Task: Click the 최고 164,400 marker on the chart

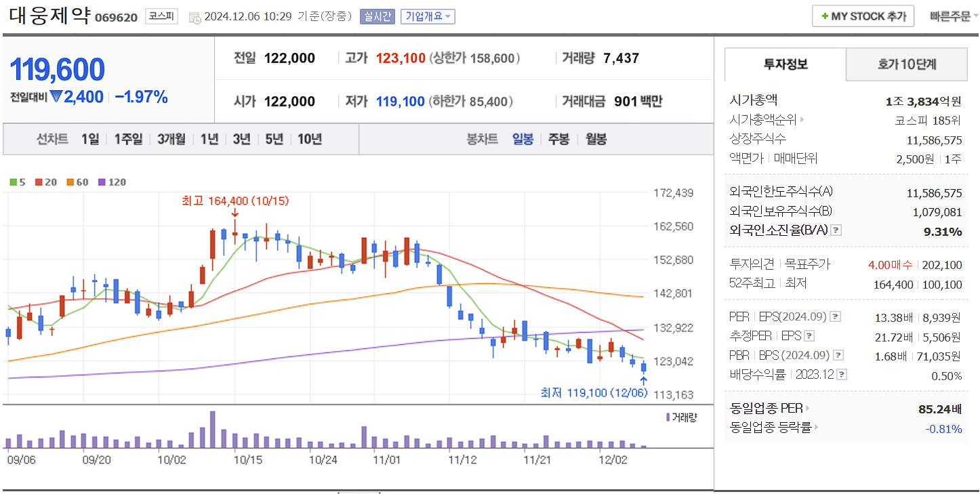Action: coord(235,201)
